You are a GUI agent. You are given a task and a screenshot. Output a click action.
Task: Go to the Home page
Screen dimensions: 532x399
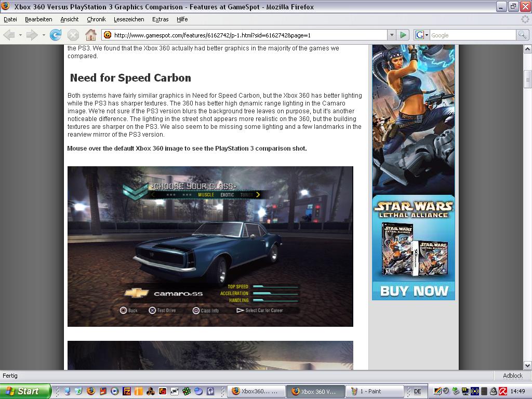click(90, 35)
